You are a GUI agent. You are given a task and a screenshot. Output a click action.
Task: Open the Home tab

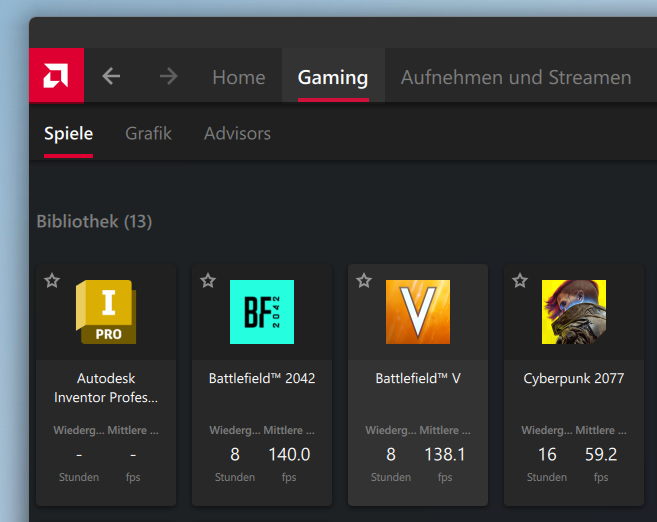click(x=239, y=78)
